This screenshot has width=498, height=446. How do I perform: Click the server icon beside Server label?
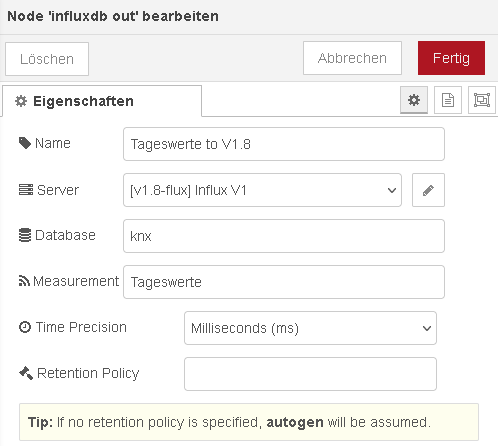coord(26,190)
